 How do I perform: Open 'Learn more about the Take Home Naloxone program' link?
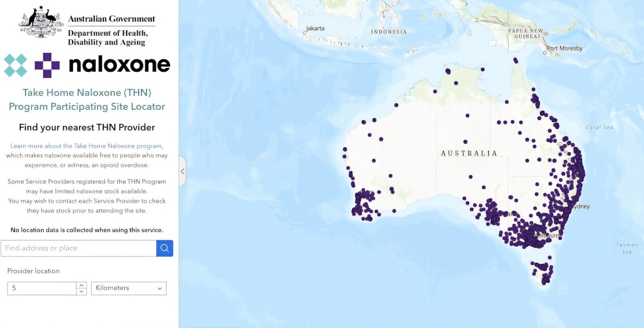[86, 146]
